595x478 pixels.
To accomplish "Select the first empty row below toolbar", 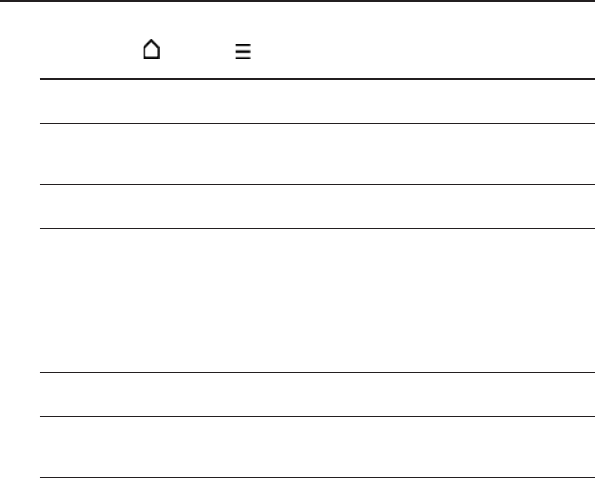I will (317, 101).
